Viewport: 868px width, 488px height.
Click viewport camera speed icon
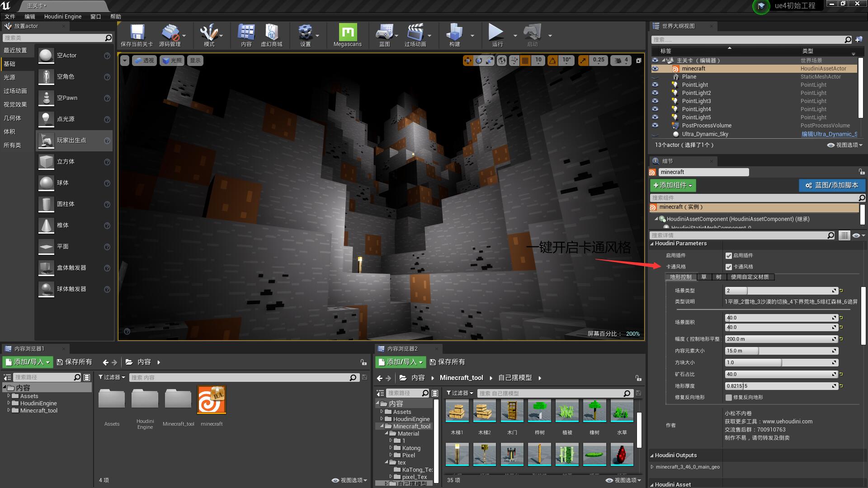click(x=618, y=60)
